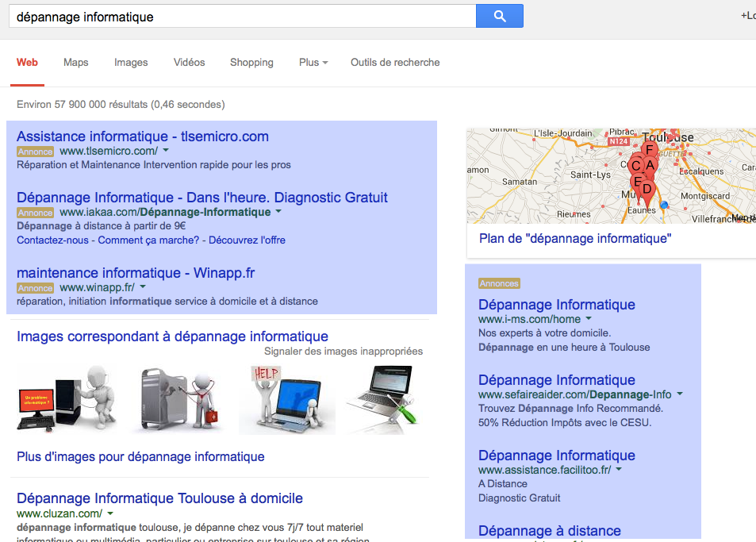Click www.cluzan.com/ green URL
Screen dimensions: 756x542
(59, 513)
